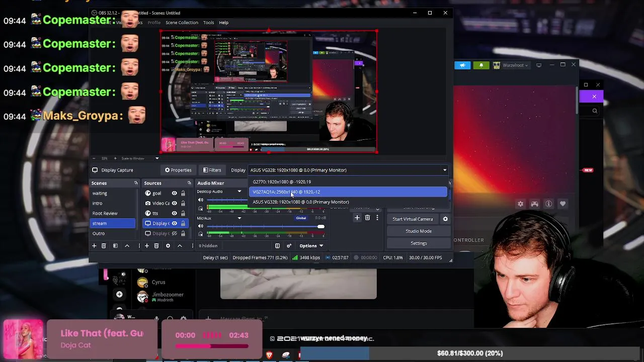This screenshot has height=362, width=644.
Task: Add a new scene with plus icon
Action: point(94,246)
